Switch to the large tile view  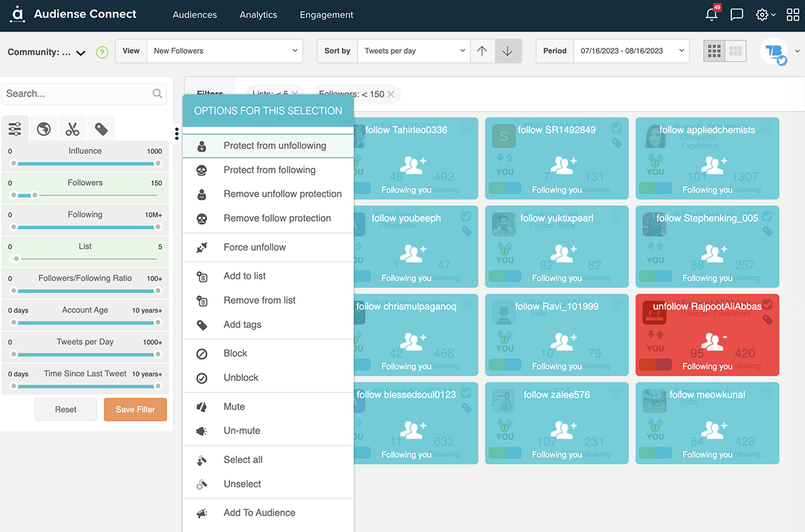[x=735, y=51]
